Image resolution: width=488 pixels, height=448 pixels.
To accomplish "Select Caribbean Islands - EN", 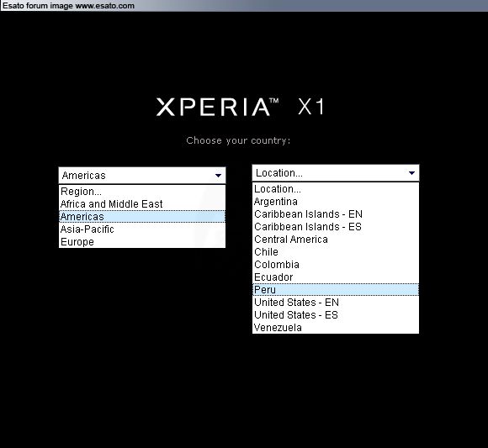I will 336,214.
